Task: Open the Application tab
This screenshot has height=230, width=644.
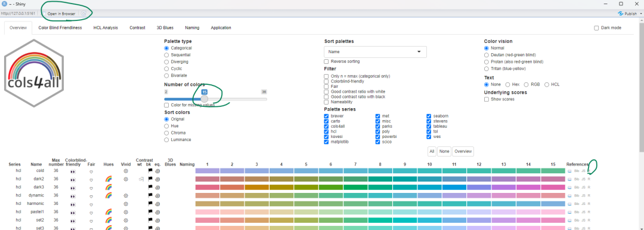Action: [221, 28]
